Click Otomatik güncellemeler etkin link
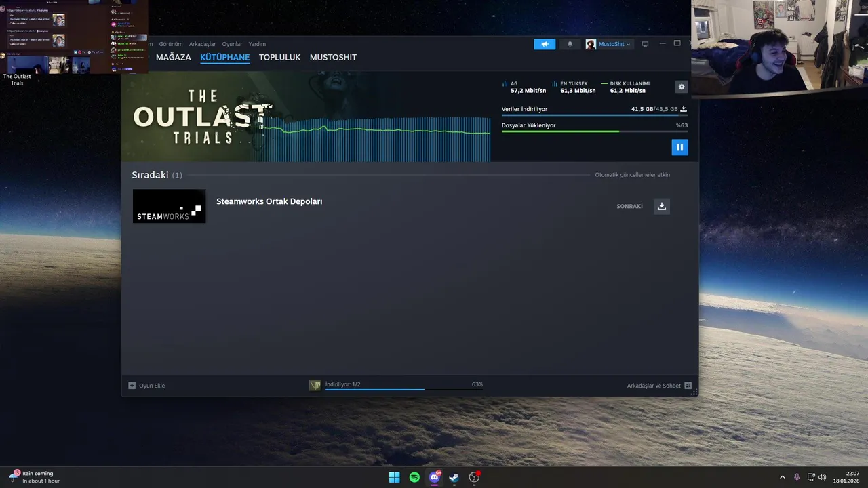Image resolution: width=868 pixels, height=488 pixels. click(632, 175)
